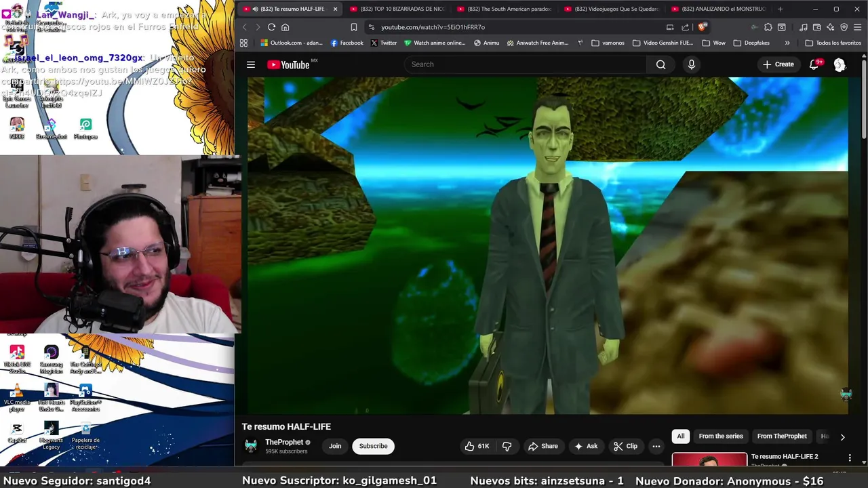
Task: Close the Te resumo HALF-LIFE tab
Action: click(x=335, y=9)
